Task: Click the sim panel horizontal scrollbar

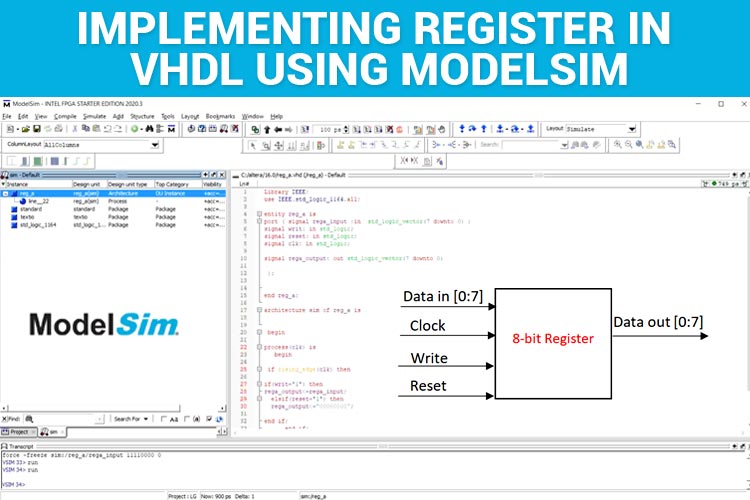Action: coord(113,409)
